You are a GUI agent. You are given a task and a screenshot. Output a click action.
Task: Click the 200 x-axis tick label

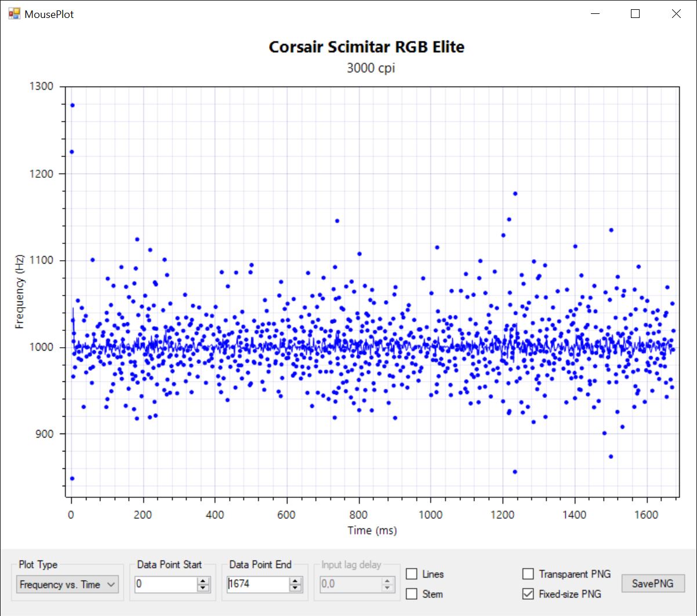(143, 514)
